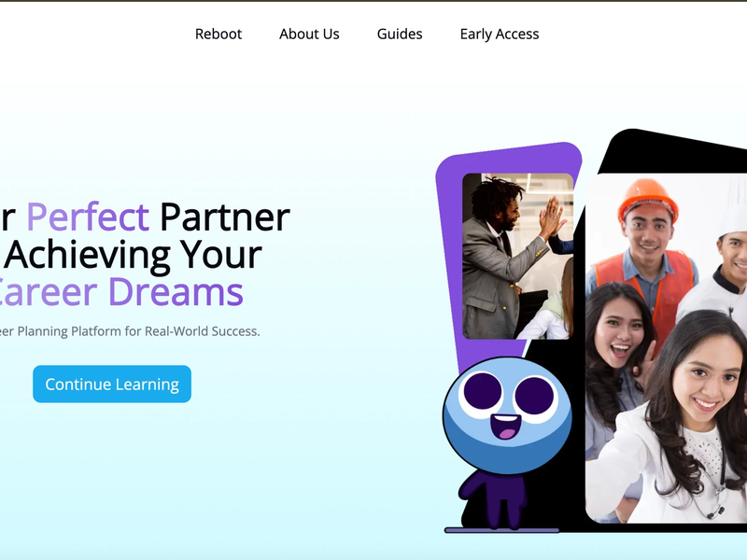Click the 'Achieving Your' headline line
This screenshot has width=747, height=560.
tap(134, 254)
